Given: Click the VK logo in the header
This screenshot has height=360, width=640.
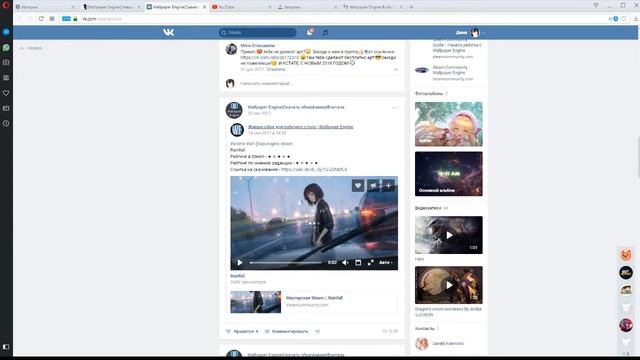Looking at the screenshot, I should [x=169, y=32].
